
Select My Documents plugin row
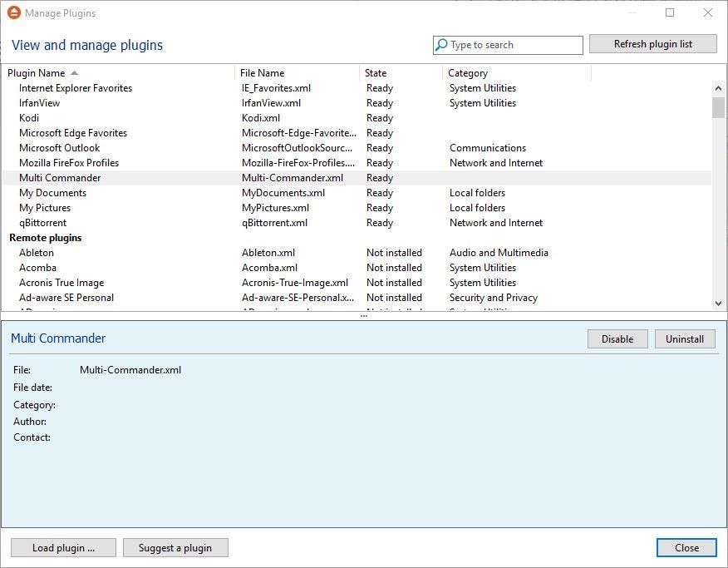[x=357, y=193]
